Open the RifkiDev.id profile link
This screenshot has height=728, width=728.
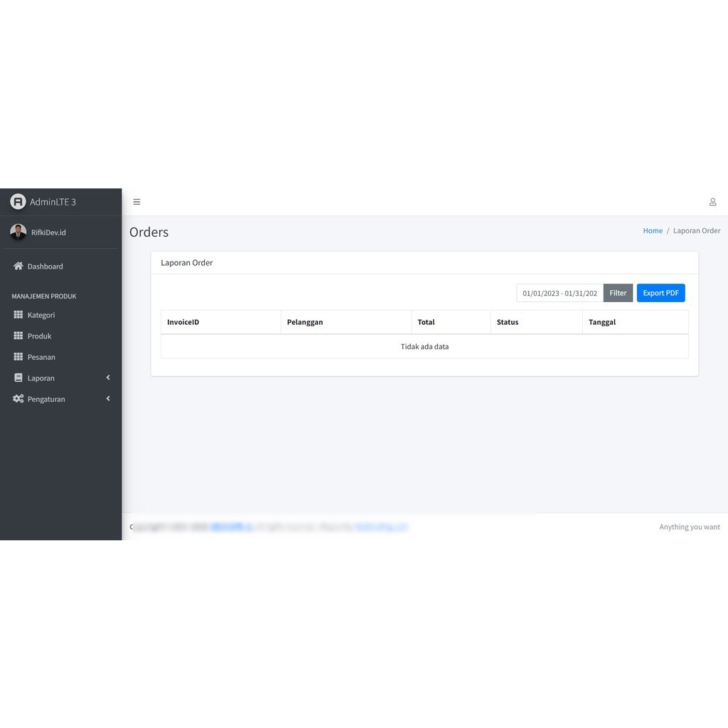click(x=48, y=232)
